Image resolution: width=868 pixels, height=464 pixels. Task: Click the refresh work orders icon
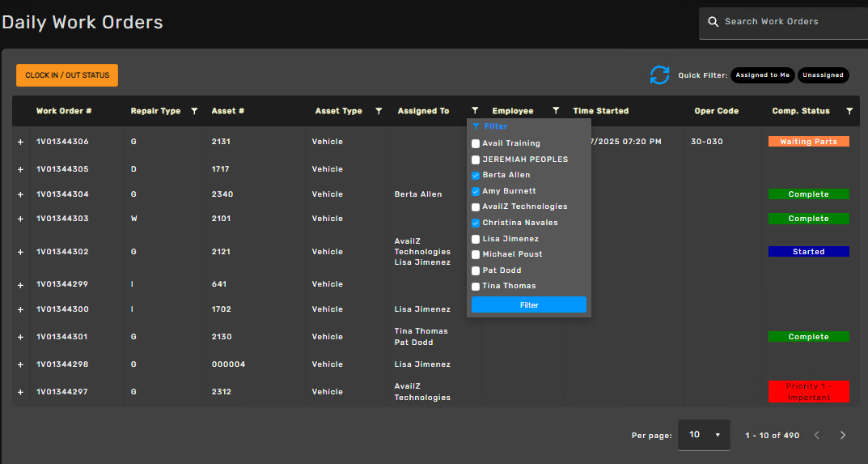[x=659, y=74]
